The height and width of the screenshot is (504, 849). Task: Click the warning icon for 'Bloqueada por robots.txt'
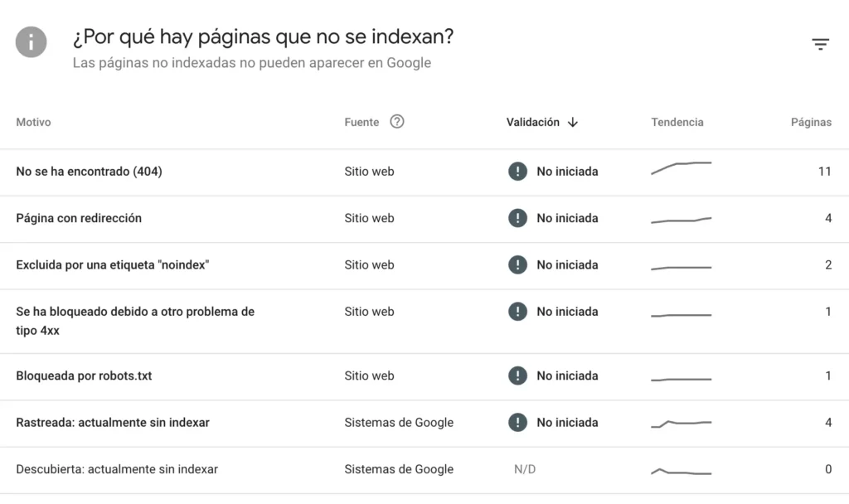(518, 375)
